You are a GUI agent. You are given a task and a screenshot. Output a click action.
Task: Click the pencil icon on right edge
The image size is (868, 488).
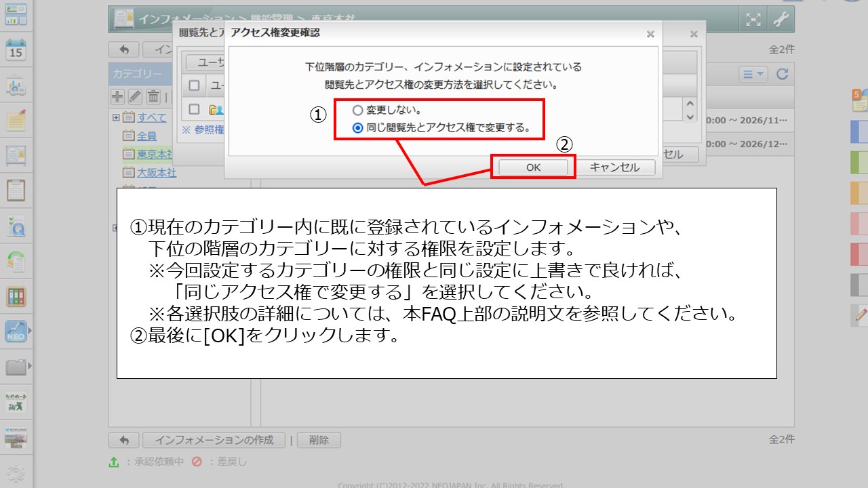tap(861, 314)
